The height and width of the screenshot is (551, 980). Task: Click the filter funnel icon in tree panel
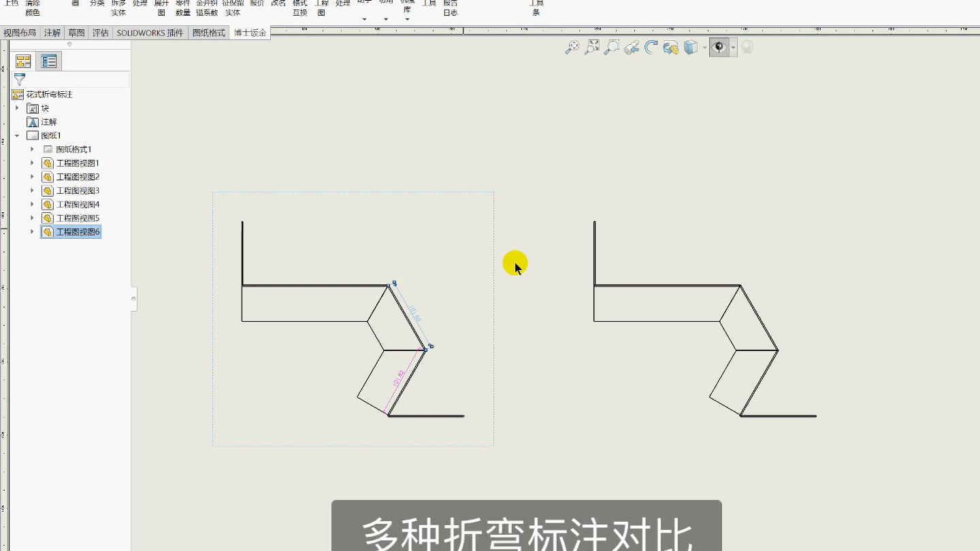[20, 80]
